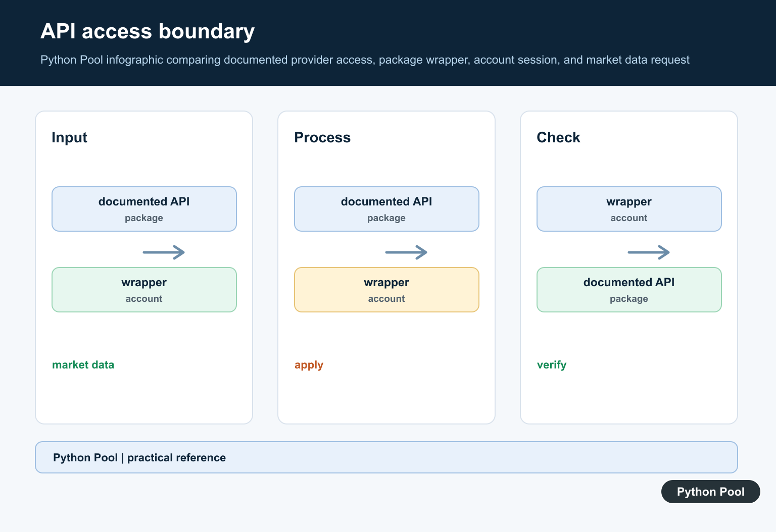Image resolution: width=776 pixels, height=532 pixels.
Task: Select the Input card heading
Action: pyautogui.click(x=69, y=137)
